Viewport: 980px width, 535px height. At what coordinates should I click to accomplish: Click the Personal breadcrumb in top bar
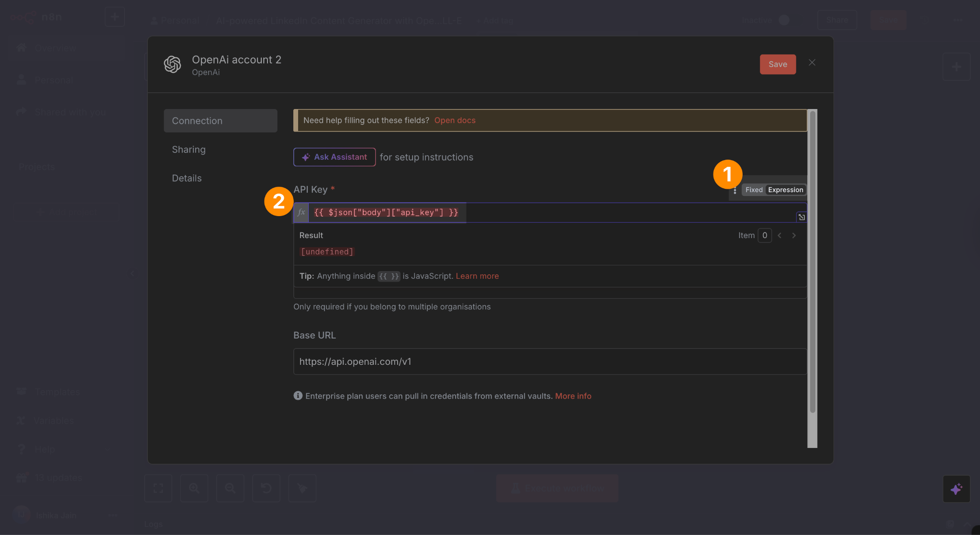tap(175, 21)
